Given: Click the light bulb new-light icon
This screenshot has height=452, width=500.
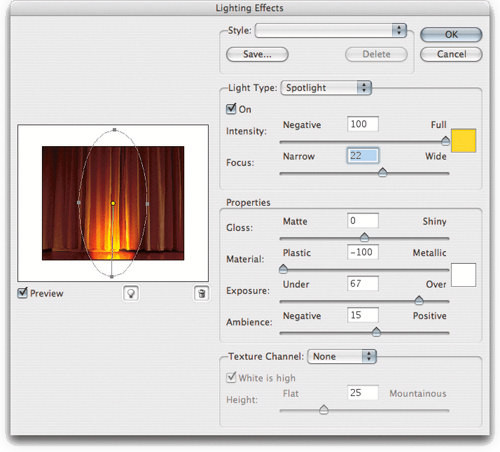Looking at the screenshot, I should coord(131,293).
